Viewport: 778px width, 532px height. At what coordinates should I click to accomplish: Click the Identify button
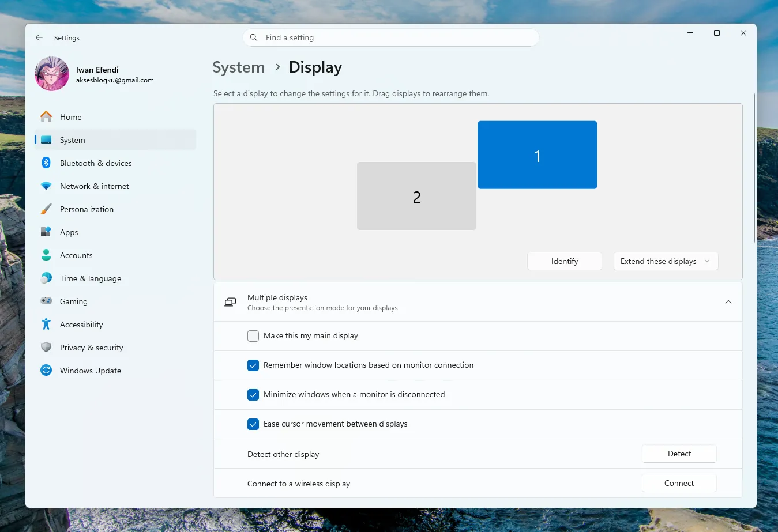564,261
